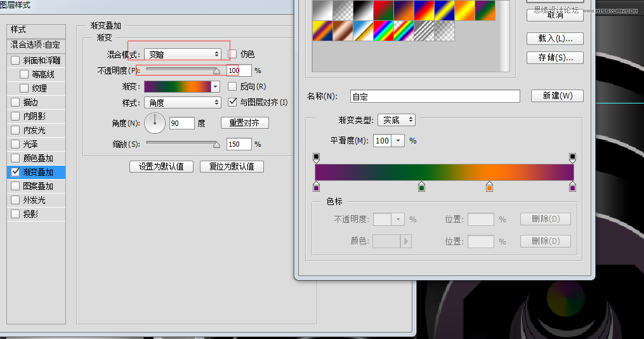Select the orange-yellow-orange gradient preset
Image resolution: width=644 pixels, height=339 pixels.
click(x=465, y=10)
